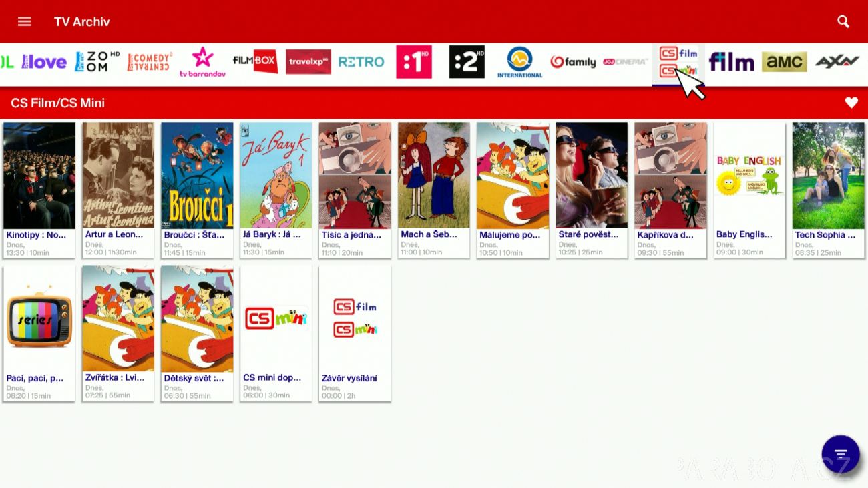
Task: Open the hamburger menu
Action: click(x=24, y=21)
